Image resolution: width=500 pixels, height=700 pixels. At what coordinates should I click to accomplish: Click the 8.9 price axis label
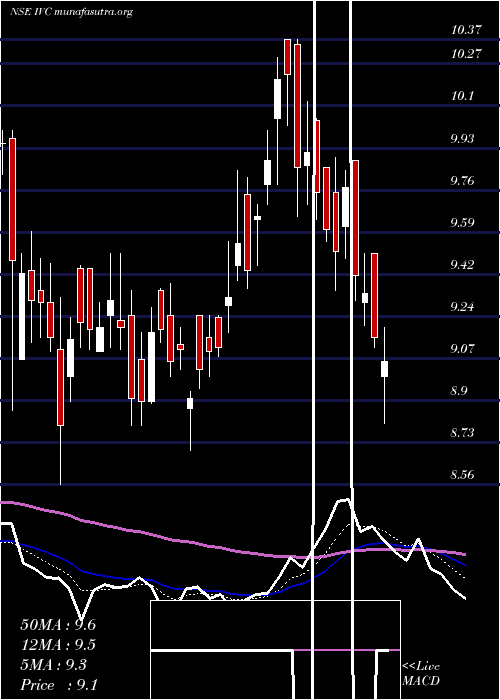[x=459, y=391]
